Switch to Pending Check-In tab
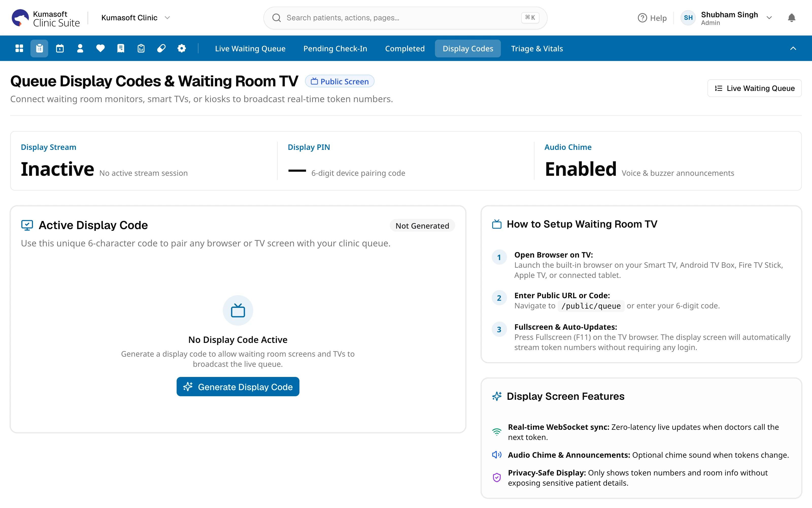The width and height of the screenshot is (812, 508). click(x=335, y=48)
